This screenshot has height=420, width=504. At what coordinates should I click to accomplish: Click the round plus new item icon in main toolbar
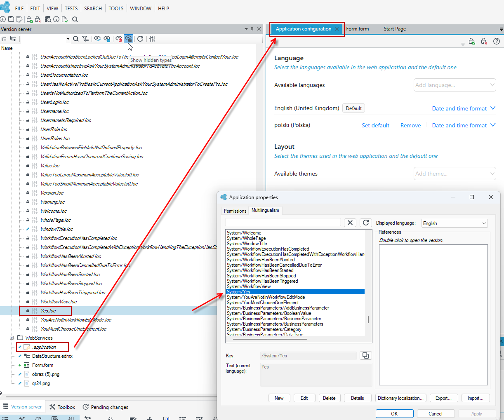(3, 19)
